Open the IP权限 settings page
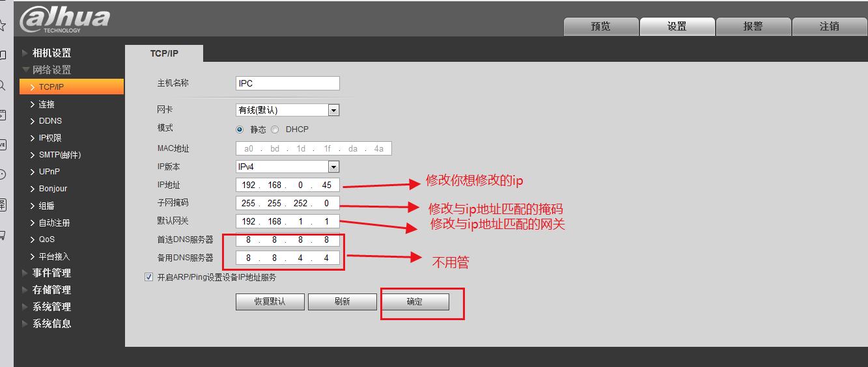The image size is (868, 367). click(x=49, y=138)
